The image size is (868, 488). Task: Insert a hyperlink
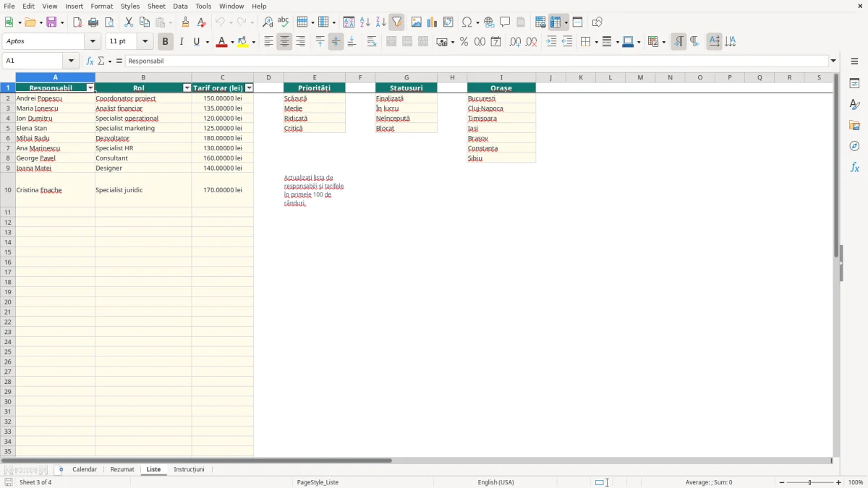click(x=489, y=22)
